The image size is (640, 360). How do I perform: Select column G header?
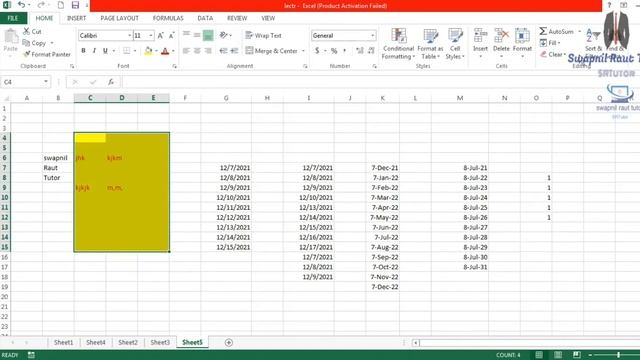point(226,98)
